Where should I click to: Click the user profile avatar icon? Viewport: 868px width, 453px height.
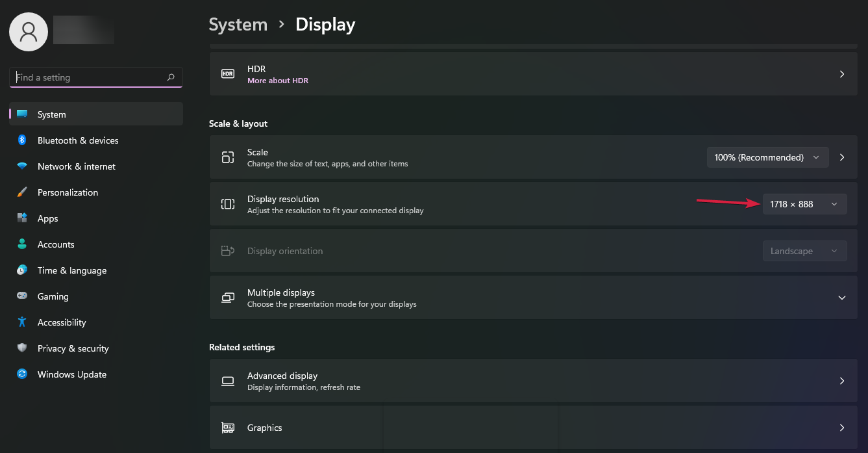[x=29, y=32]
